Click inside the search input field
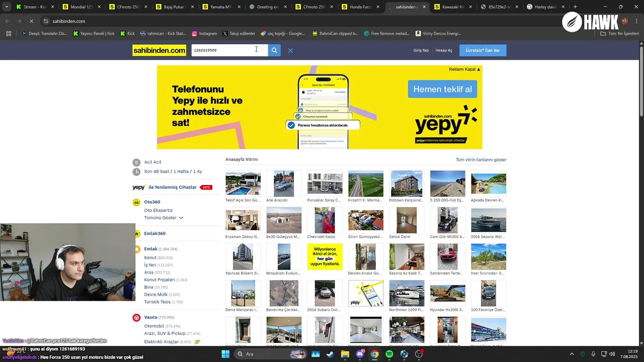 [229, 50]
